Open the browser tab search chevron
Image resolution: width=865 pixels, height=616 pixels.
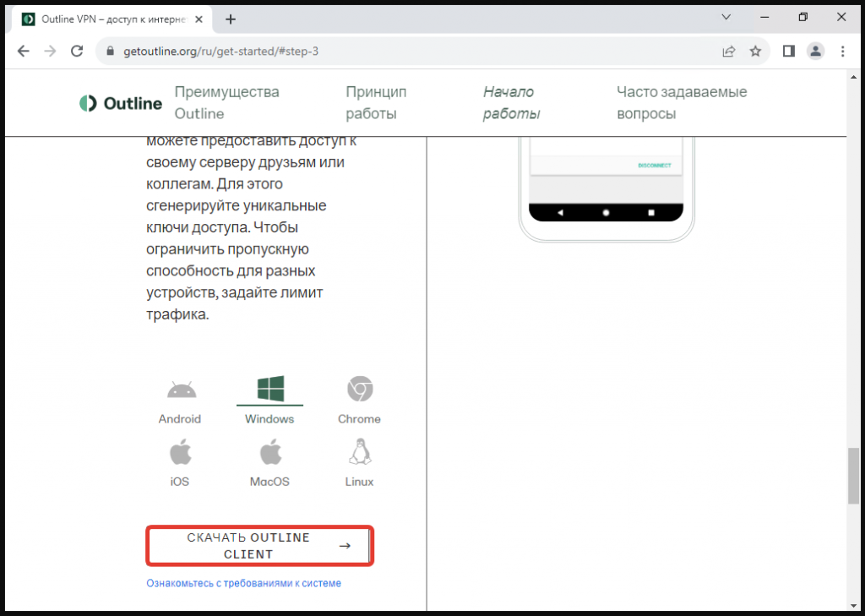point(726,17)
